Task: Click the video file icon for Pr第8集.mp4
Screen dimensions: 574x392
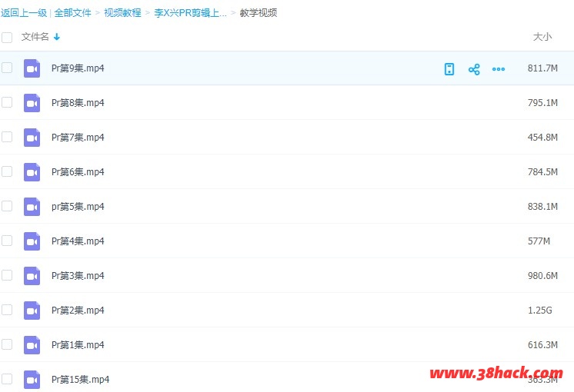Action: point(32,103)
